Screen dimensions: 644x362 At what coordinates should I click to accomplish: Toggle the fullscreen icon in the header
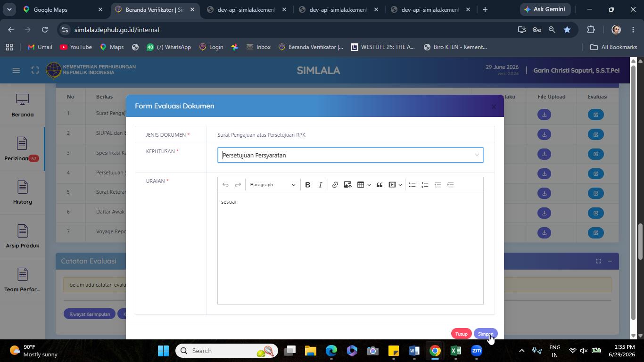tap(35, 70)
